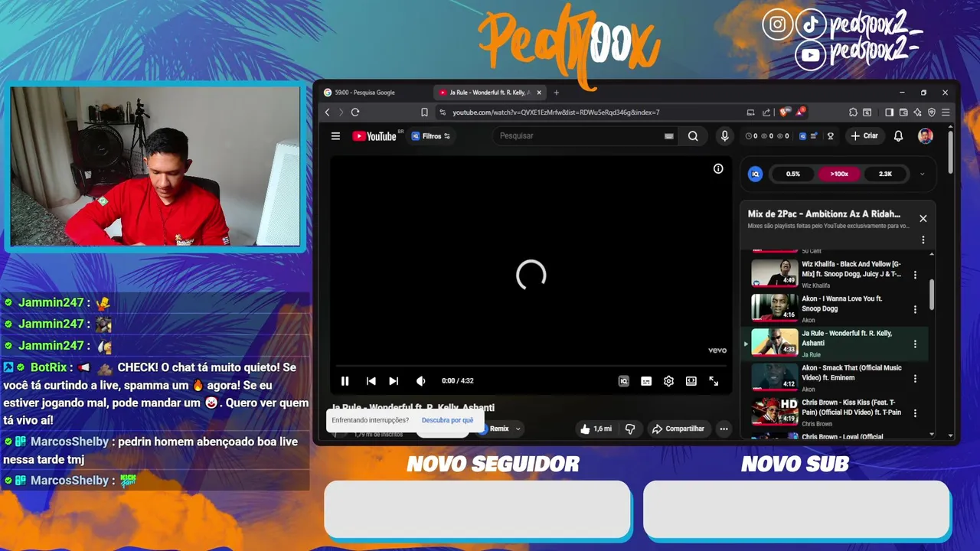The image size is (980, 551).
Task: Toggle subtitles/captions on the player
Action: tap(646, 381)
